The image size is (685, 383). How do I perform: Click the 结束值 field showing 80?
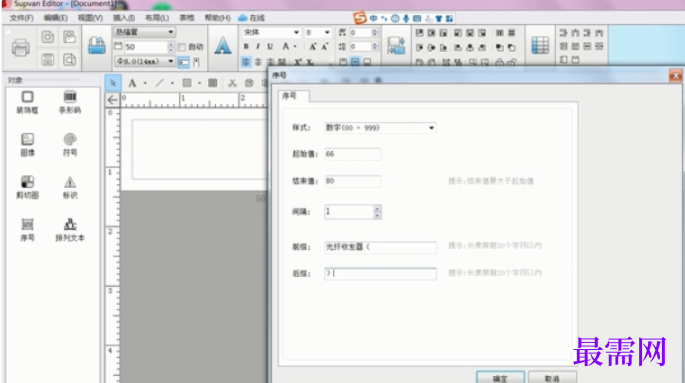click(x=353, y=181)
